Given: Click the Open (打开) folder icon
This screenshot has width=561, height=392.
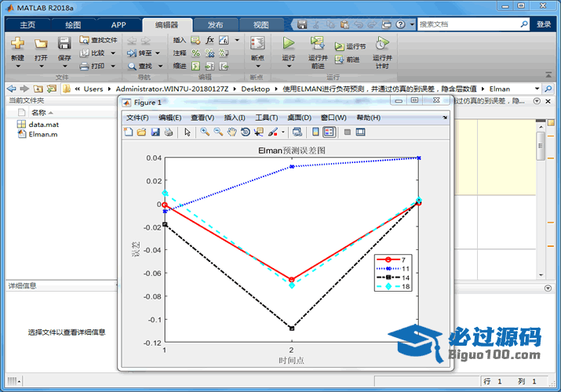Looking at the screenshot, I should point(41,44).
